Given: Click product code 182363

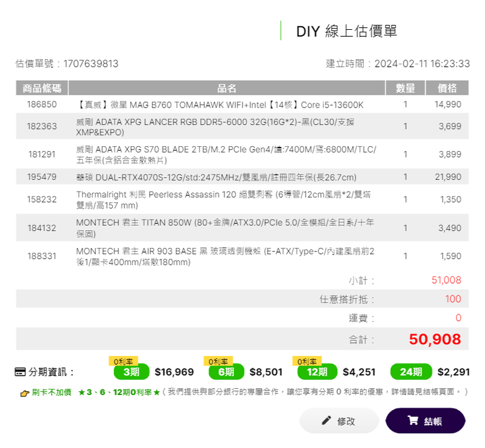Looking at the screenshot, I should pos(42,126).
